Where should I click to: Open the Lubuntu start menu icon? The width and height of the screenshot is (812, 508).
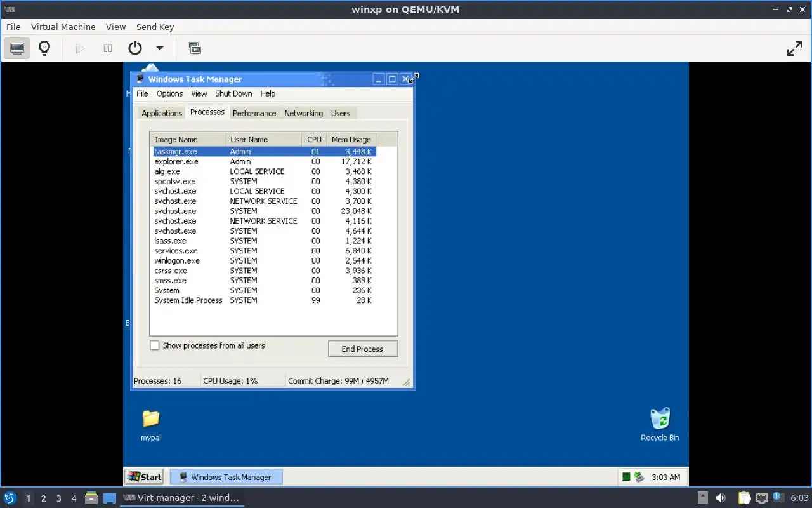(x=10, y=498)
